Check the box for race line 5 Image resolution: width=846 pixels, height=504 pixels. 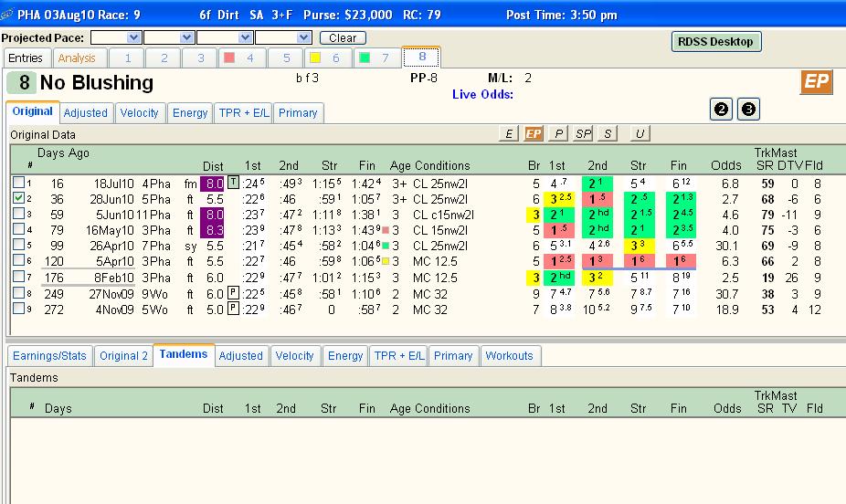point(18,245)
